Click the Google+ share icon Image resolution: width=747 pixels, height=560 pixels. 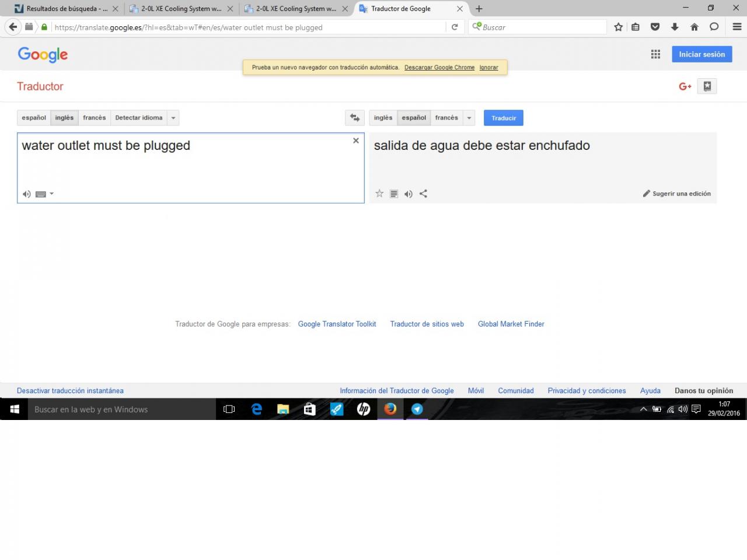click(685, 86)
